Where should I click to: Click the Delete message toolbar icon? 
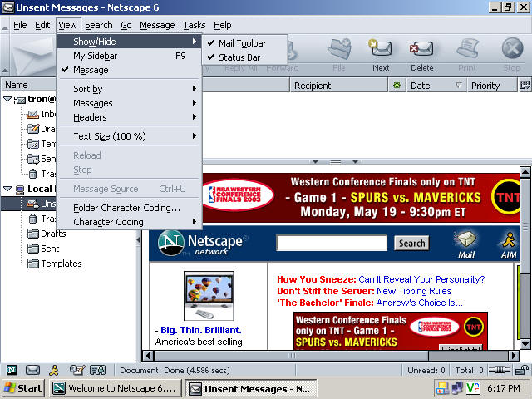pos(421,55)
